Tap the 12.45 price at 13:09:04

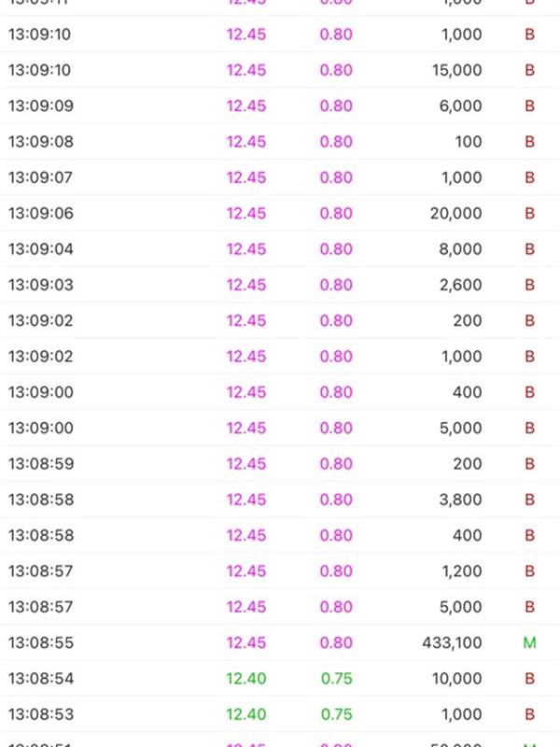tap(245, 249)
